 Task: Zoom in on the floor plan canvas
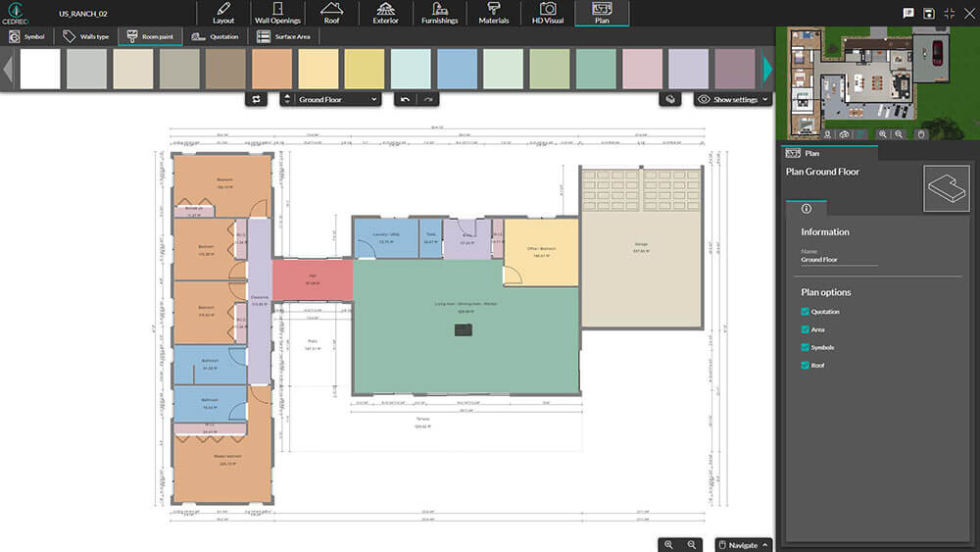669,544
